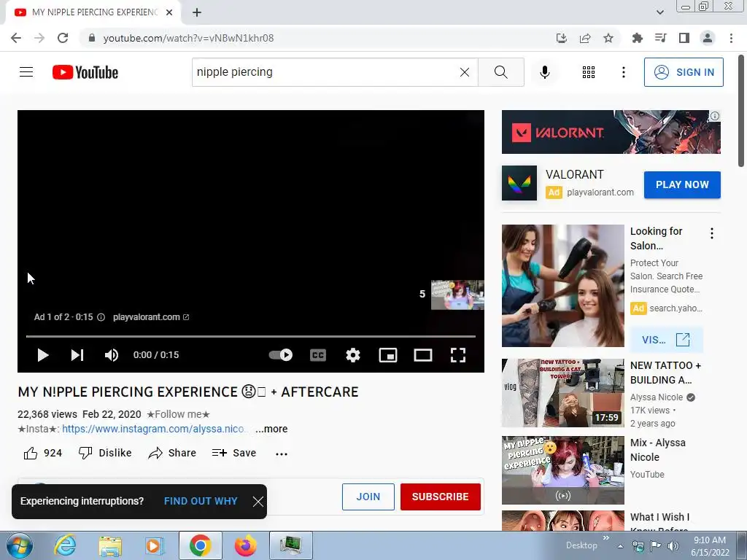Click the upcoming video preview thumbnail
The width and height of the screenshot is (747, 560).
457,295
